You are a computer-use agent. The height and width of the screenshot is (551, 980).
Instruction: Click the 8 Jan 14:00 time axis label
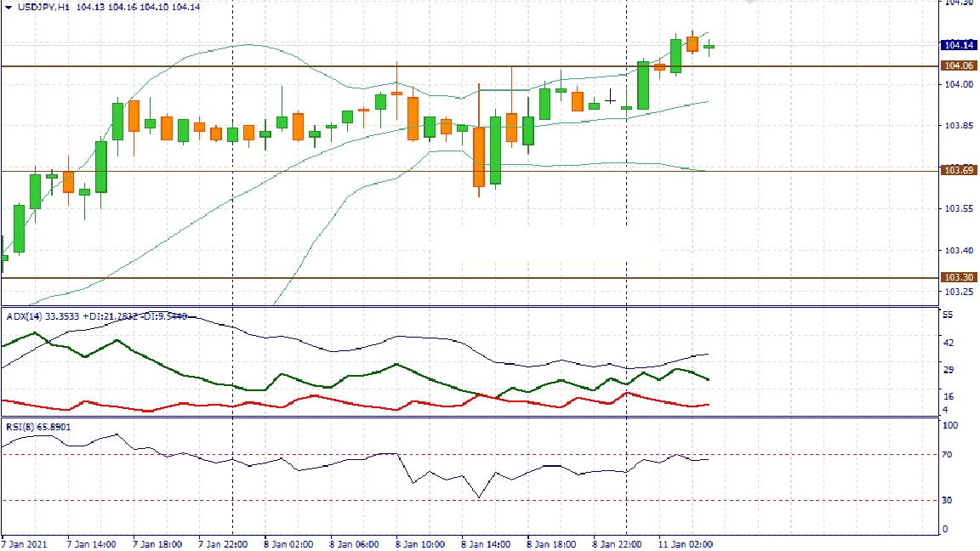pyautogui.click(x=486, y=543)
